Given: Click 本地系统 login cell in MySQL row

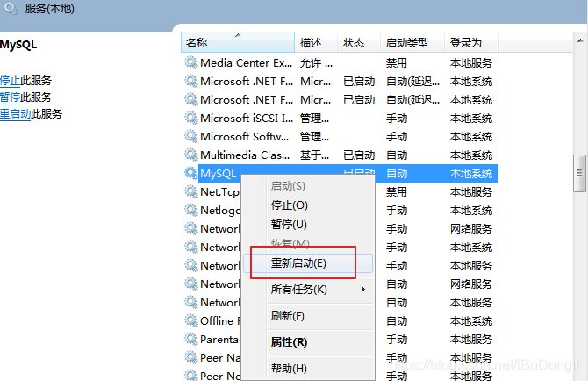Looking at the screenshot, I should [x=471, y=173].
